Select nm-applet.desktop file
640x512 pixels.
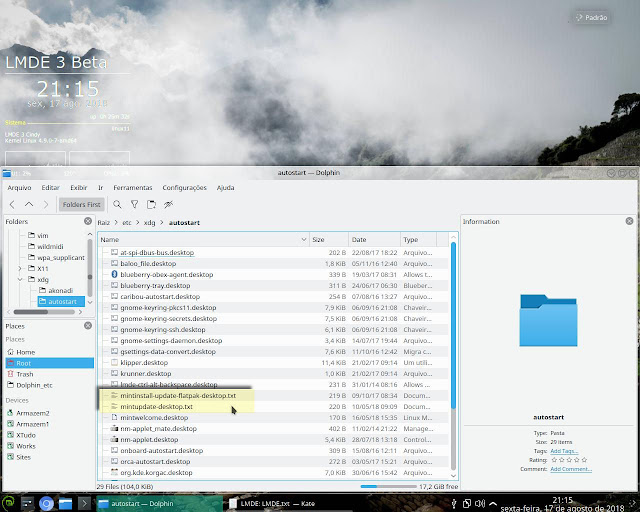click(149, 440)
